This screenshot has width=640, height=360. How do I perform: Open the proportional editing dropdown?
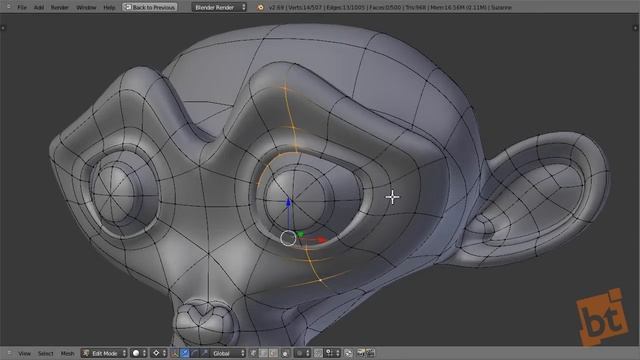[302, 353]
